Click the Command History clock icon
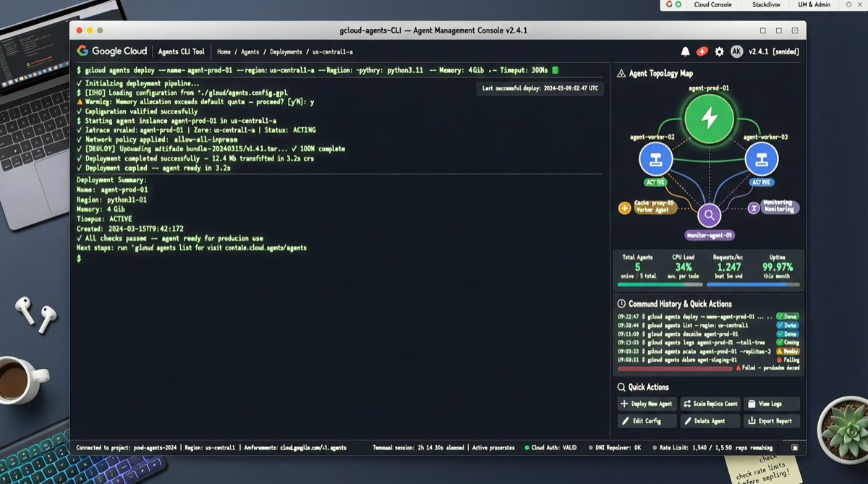The width and height of the screenshot is (868, 484). (x=621, y=304)
